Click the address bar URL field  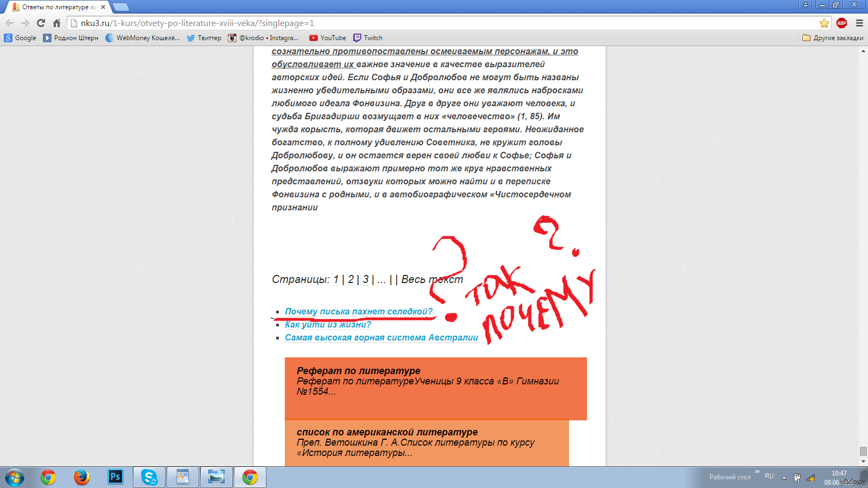pyautogui.click(x=434, y=23)
